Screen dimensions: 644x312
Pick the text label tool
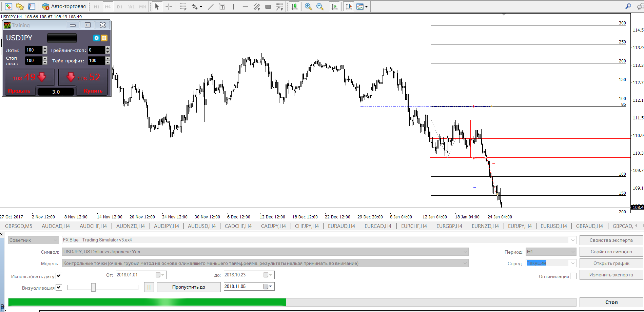pos(222,6)
